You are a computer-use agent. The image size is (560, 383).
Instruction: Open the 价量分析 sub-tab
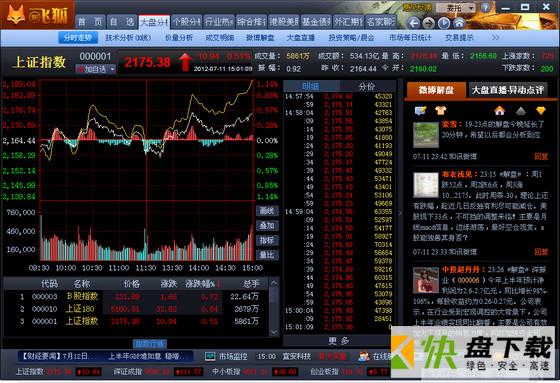(x=179, y=38)
